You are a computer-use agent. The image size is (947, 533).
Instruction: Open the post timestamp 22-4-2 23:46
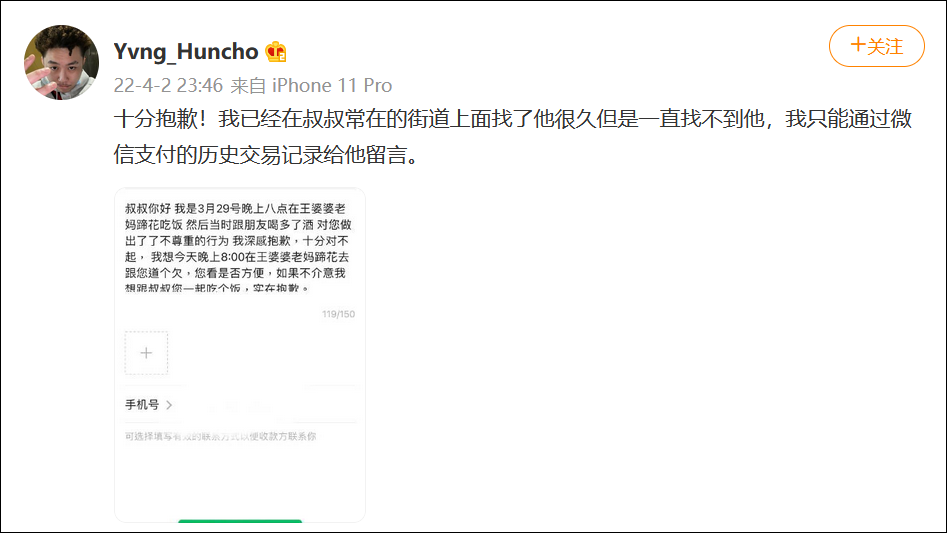tap(168, 86)
